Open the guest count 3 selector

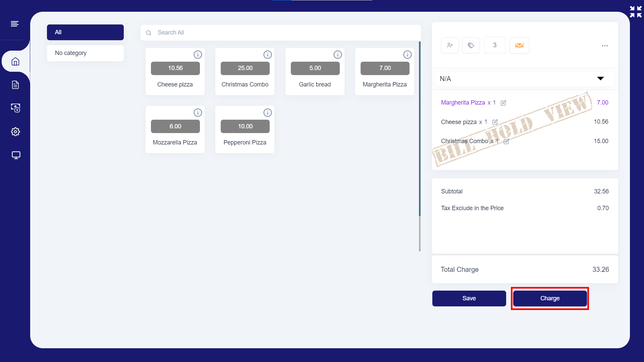click(495, 45)
